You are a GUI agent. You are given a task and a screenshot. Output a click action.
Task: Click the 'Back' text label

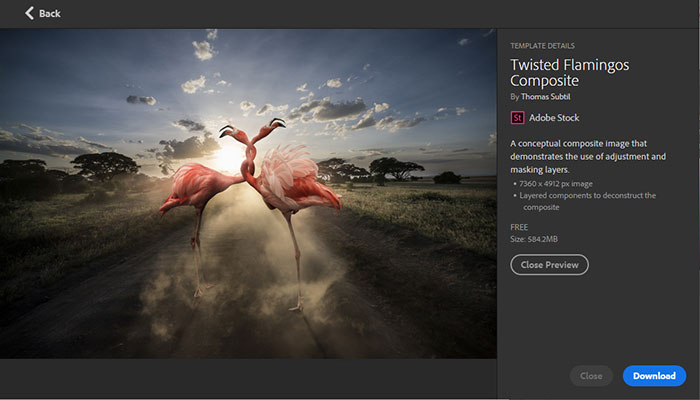[49, 13]
